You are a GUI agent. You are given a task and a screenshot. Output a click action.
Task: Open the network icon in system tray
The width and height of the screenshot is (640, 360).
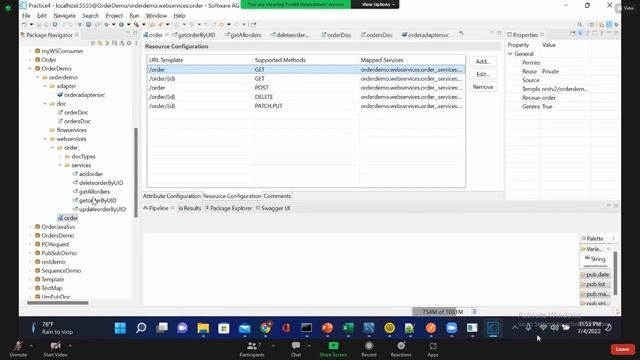(543, 327)
